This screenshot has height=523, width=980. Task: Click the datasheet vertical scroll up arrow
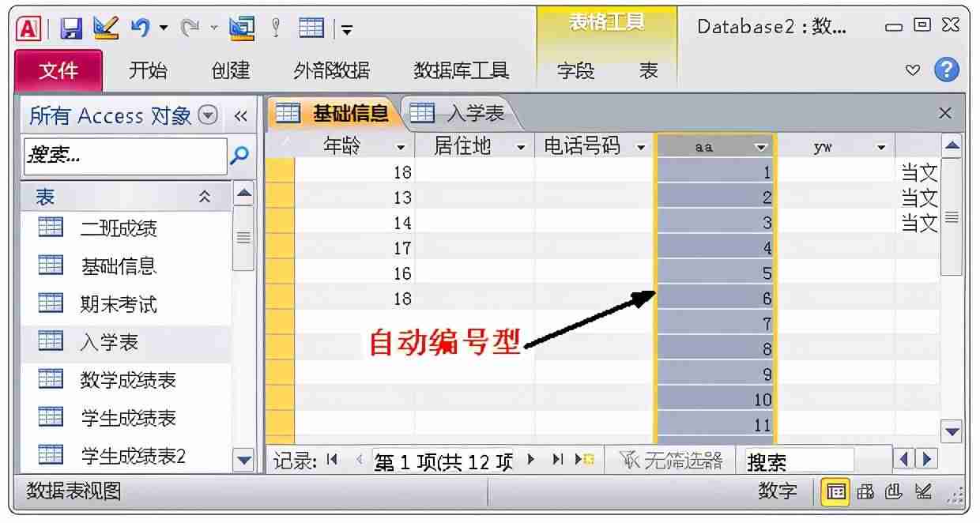[952, 146]
